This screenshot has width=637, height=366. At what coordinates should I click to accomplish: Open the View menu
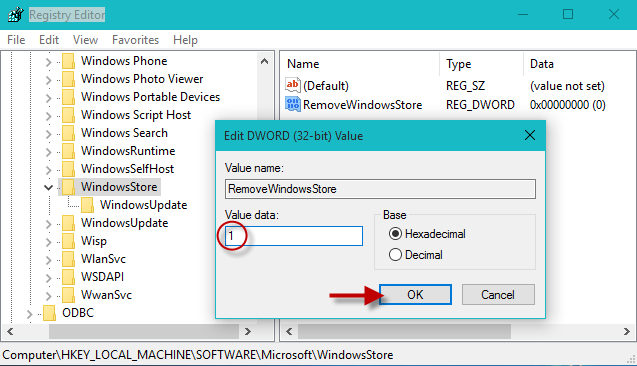85,40
